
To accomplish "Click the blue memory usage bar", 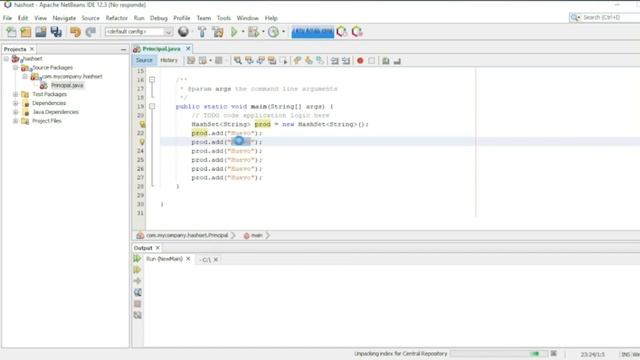I will [313, 31].
